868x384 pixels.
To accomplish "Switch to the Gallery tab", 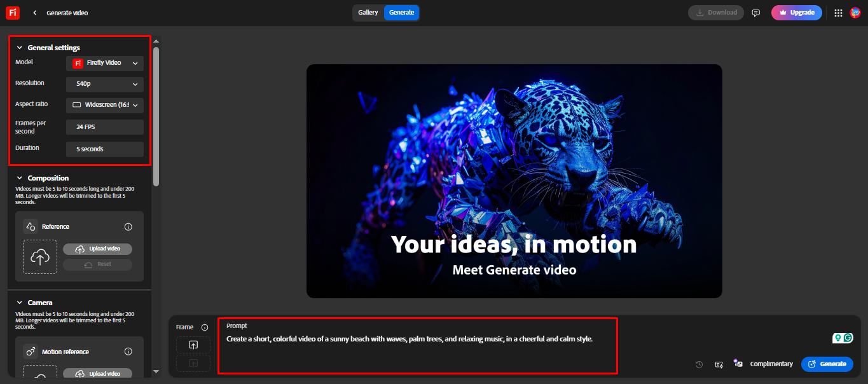I will click(368, 12).
